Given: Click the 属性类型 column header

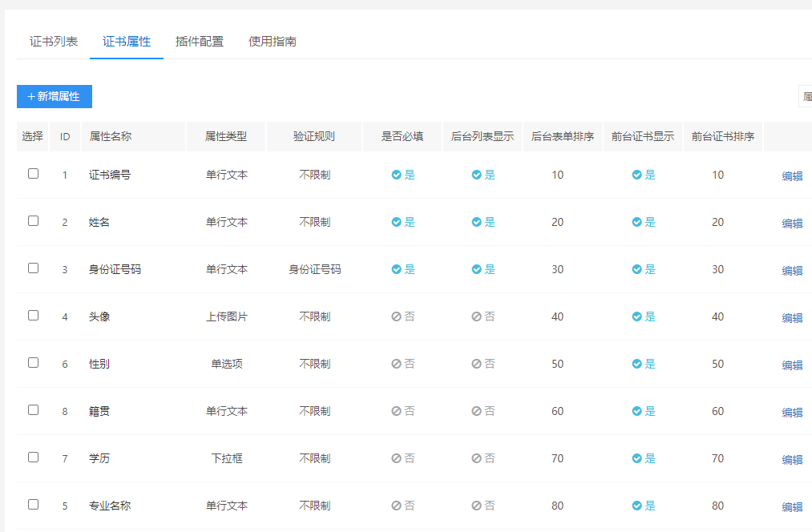Looking at the screenshot, I should [226, 137].
